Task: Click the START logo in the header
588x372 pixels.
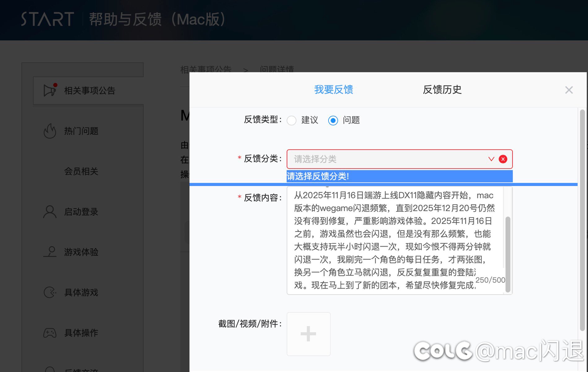Action: 47,19
